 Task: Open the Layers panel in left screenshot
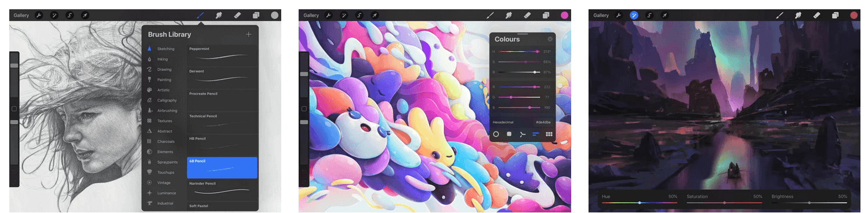pos(256,15)
